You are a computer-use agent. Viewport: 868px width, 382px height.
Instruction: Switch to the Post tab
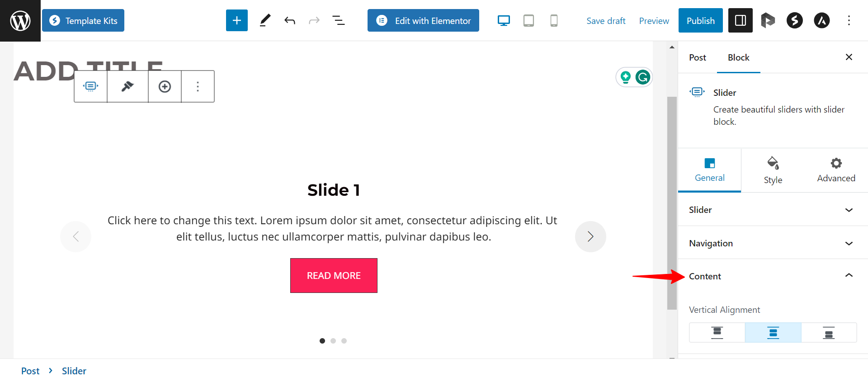tap(697, 57)
